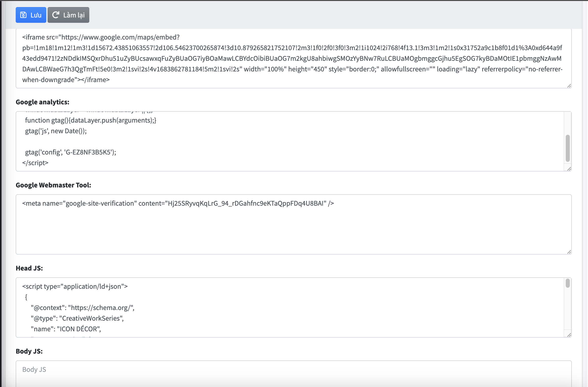Click resize handle of the iframe textarea
This screenshot has height=387, width=588.
[x=569, y=86]
